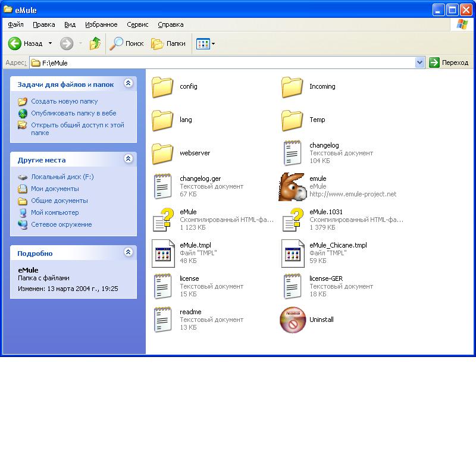The width and height of the screenshot is (476, 457).
Task: Open the Мой компьютер link
Action: coord(55,213)
